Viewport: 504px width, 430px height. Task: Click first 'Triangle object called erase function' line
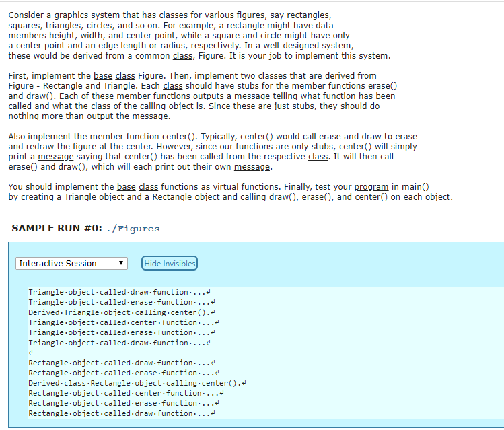click(122, 302)
